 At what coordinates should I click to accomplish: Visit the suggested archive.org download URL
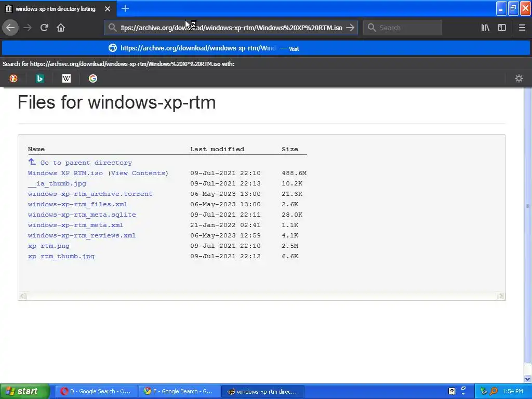point(265,48)
